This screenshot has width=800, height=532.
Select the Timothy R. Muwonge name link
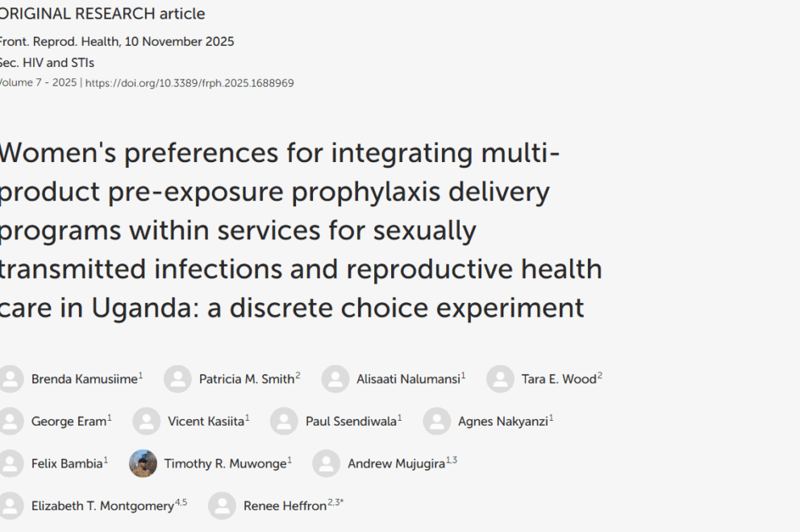coord(225,463)
